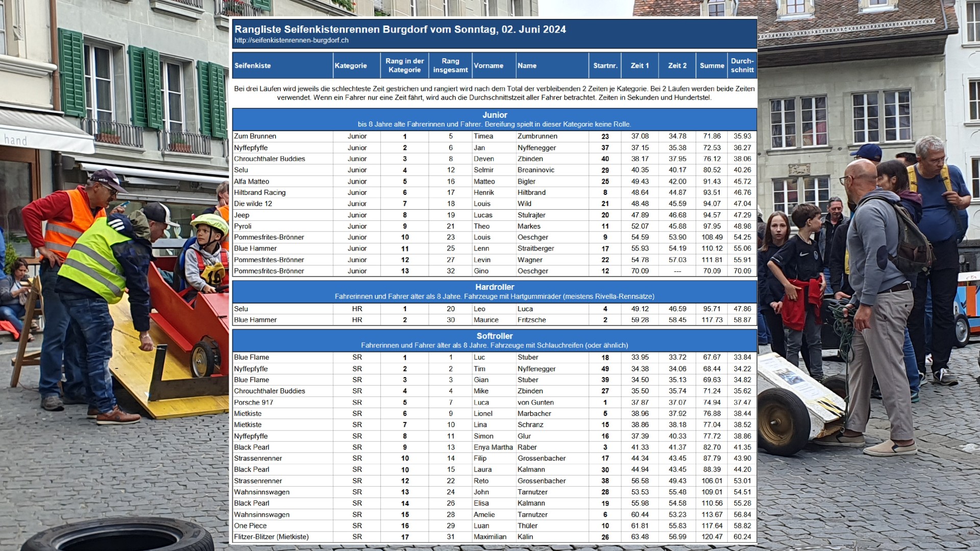Click the Vorname column header
Screen dimensions: 980x551
tap(488, 66)
